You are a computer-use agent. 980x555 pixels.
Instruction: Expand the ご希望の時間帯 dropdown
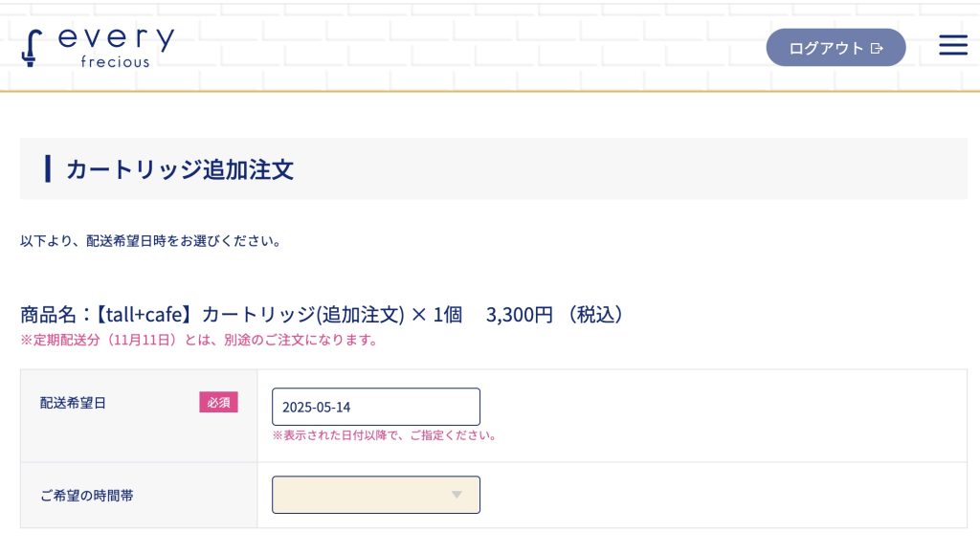pos(375,495)
